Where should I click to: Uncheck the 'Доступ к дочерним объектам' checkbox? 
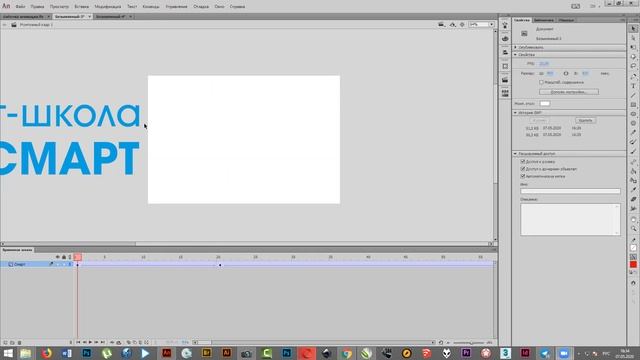point(522,169)
